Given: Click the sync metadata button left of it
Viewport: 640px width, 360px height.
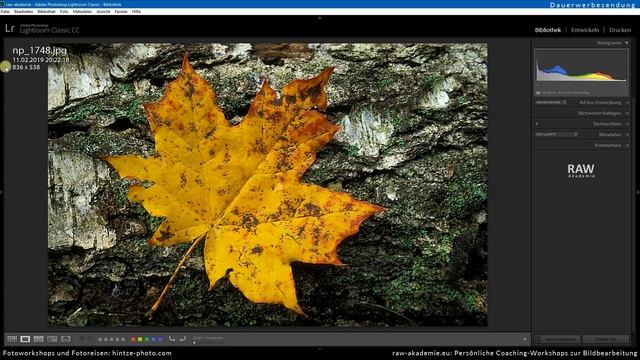Looking at the screenshot, I should [x=557, y=339].
